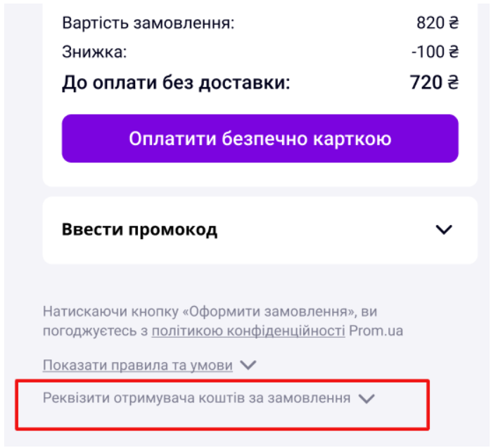Viewport: 491px width, 448px height.
Task: Select the Знижка label
Action: coord(94,52)
